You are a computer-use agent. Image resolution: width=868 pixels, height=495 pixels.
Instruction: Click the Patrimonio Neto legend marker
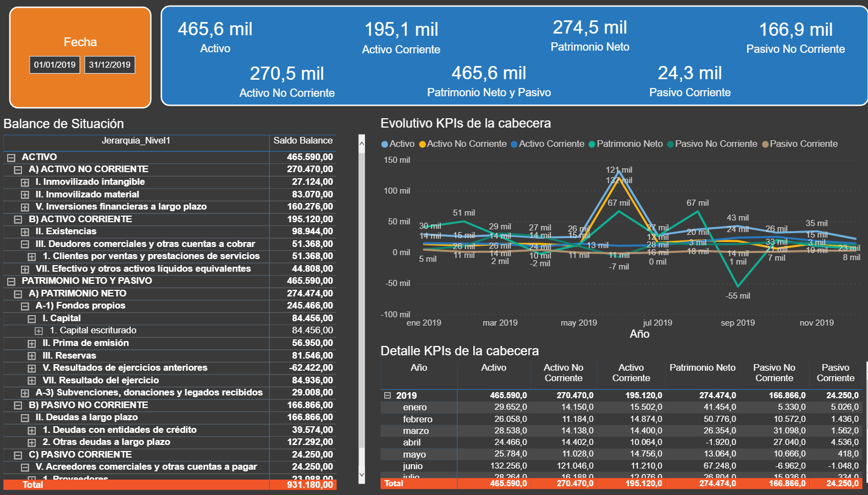click(x=592, y=144)
